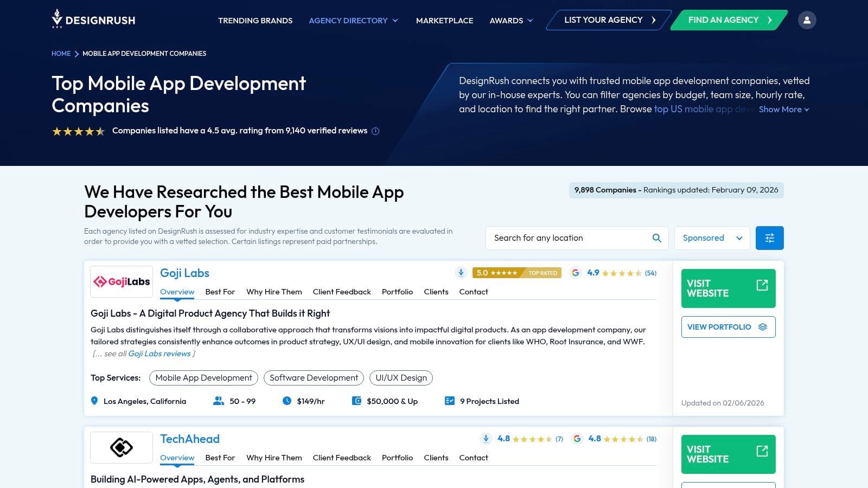Image resolution: width=868 pixels, height=488 pixels.
Task: Click TechAhead DesignRush rating badge icon
Action: tap(486, 439)
